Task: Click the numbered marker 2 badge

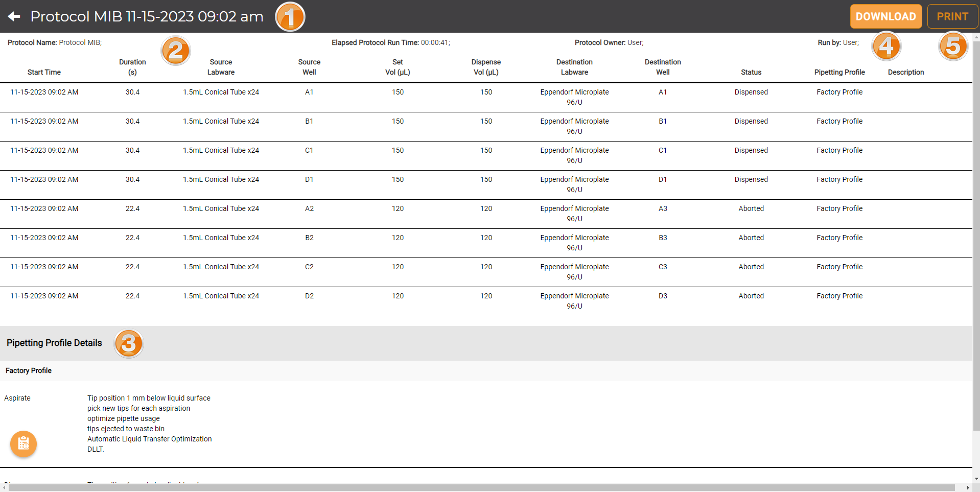Action: [175, 51]
